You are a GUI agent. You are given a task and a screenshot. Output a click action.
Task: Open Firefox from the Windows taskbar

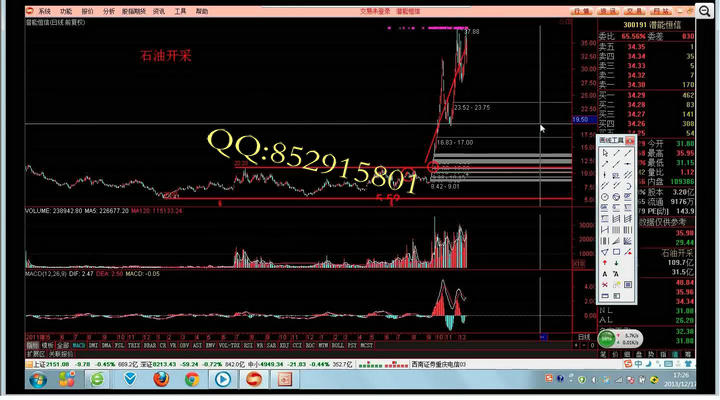coord(160,380)
